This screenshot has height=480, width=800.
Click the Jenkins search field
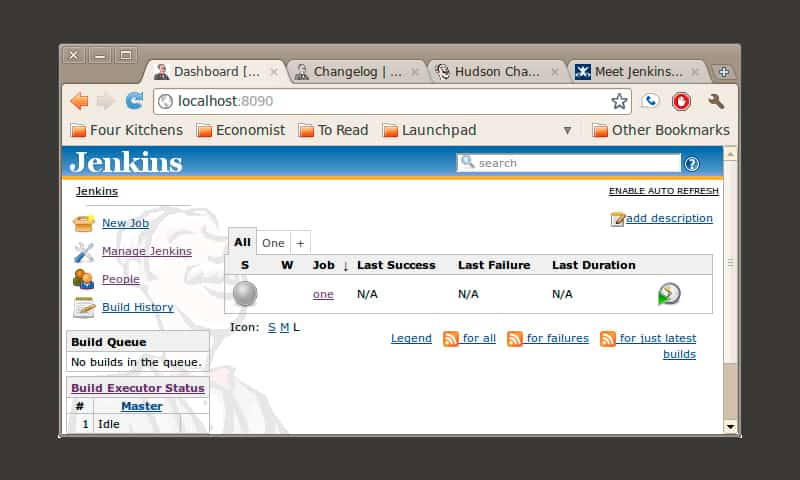(568, 163)
